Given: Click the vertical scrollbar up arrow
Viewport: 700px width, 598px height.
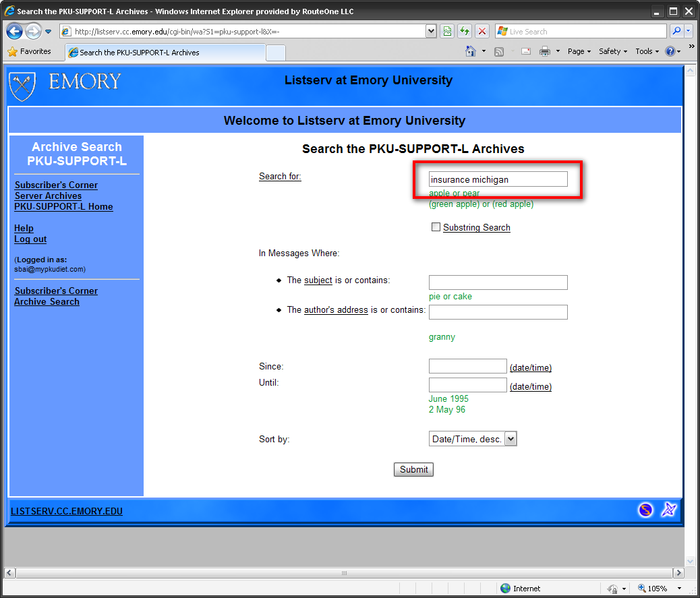Looking at the screenshot, I should [690, 71].
